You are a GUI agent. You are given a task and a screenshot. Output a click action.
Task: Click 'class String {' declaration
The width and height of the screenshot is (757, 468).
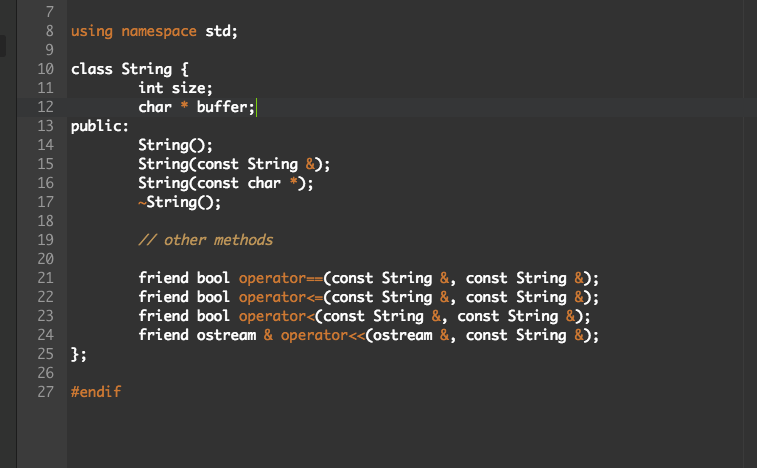coord(130,69)
